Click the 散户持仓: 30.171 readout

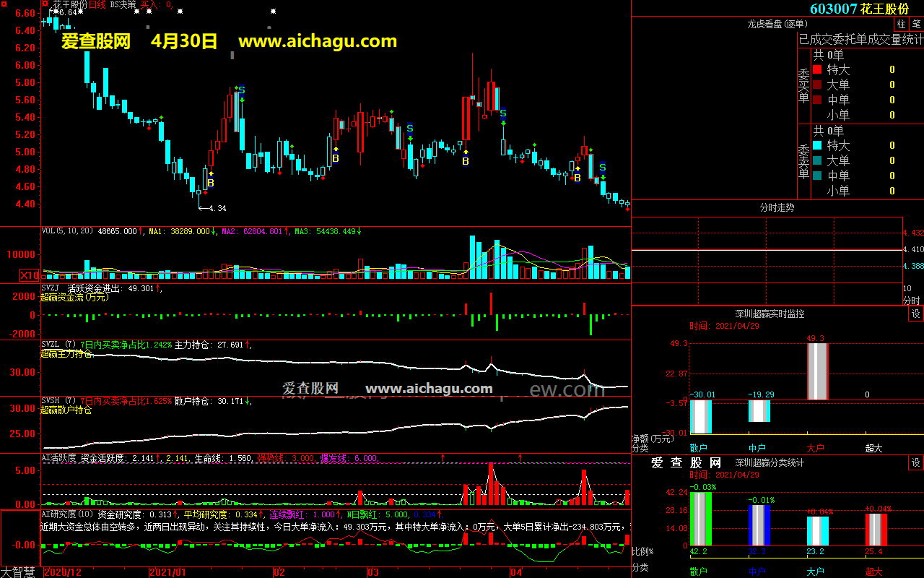tap(209, 401)
